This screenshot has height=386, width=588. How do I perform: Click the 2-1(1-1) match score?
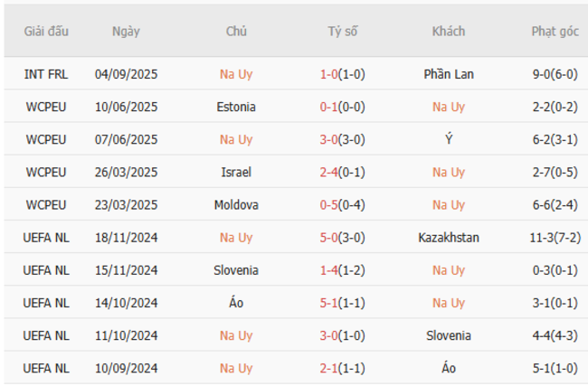343,368
